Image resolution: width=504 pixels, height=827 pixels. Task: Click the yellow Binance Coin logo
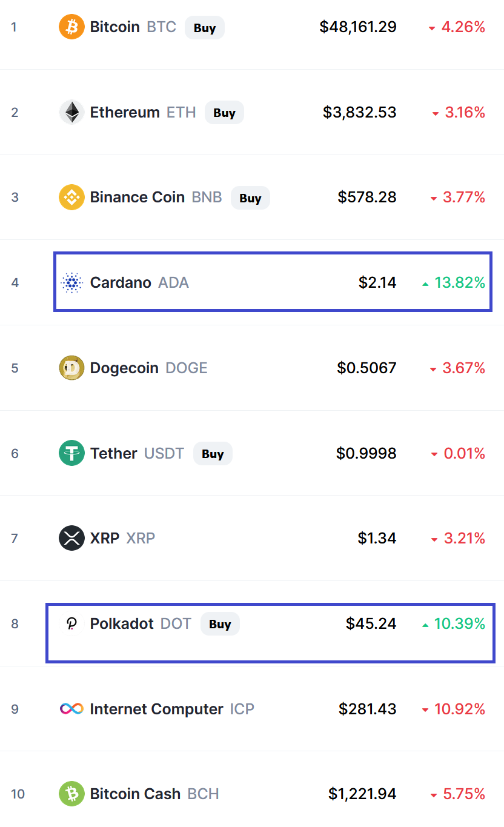[x=71, y=198]
